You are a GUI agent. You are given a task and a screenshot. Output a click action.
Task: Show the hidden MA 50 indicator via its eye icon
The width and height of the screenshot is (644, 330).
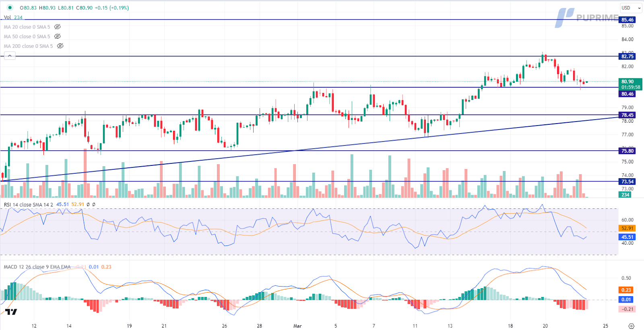tap(58, 37)
